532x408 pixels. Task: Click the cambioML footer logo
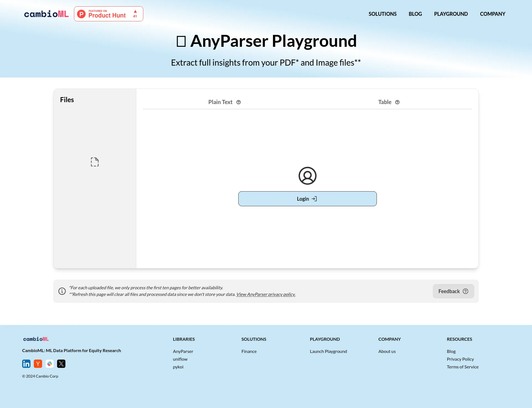(x=36, y=339)
